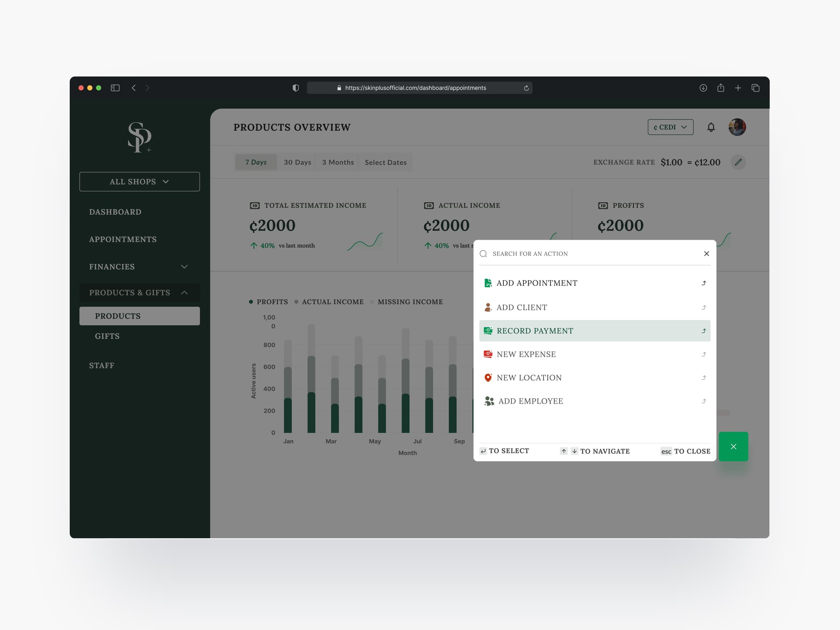The width and height of the screenshot is (840, 630).
Task: Click the Record Payment cash icon
Action: point(488,331)
